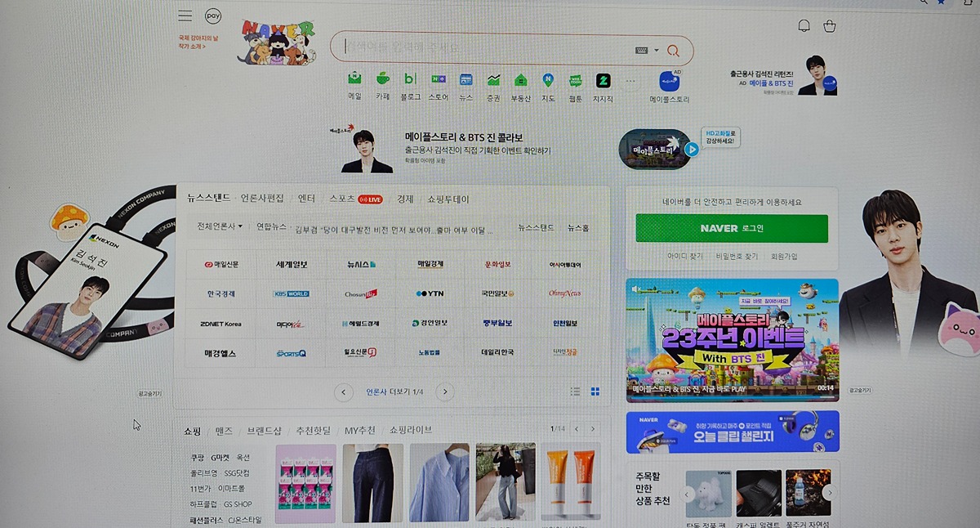
Task: Open the 치지직 streaming shortcut icon
Action: (x=603, y=80)
